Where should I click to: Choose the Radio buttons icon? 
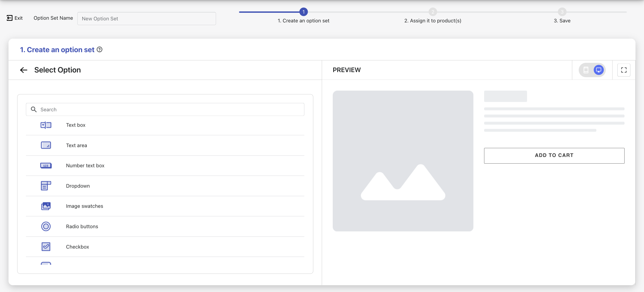tap(46, 226)
